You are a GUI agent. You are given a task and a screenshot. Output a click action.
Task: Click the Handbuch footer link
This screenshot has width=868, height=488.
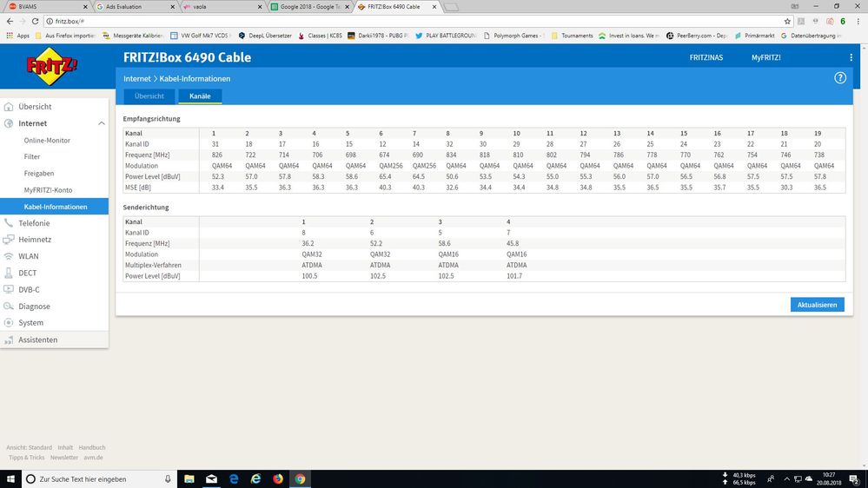coord(92,447)
